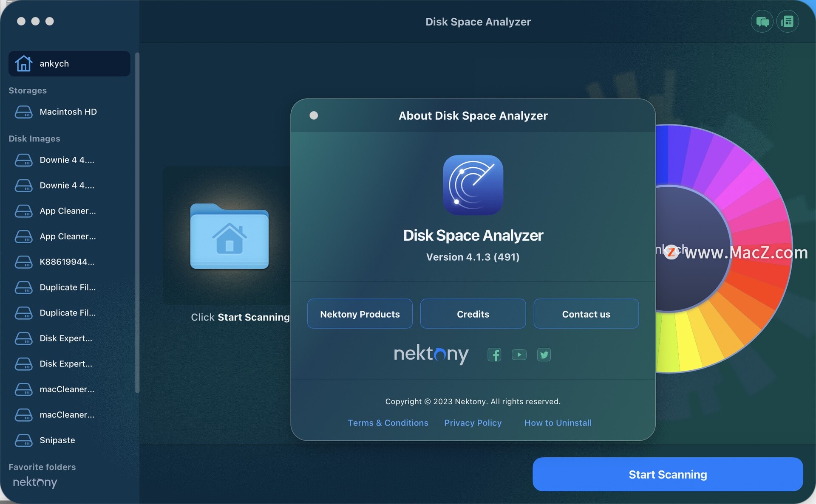Select the second macCleaner disk image
816x504 pixels.
(x=69, y=415)
